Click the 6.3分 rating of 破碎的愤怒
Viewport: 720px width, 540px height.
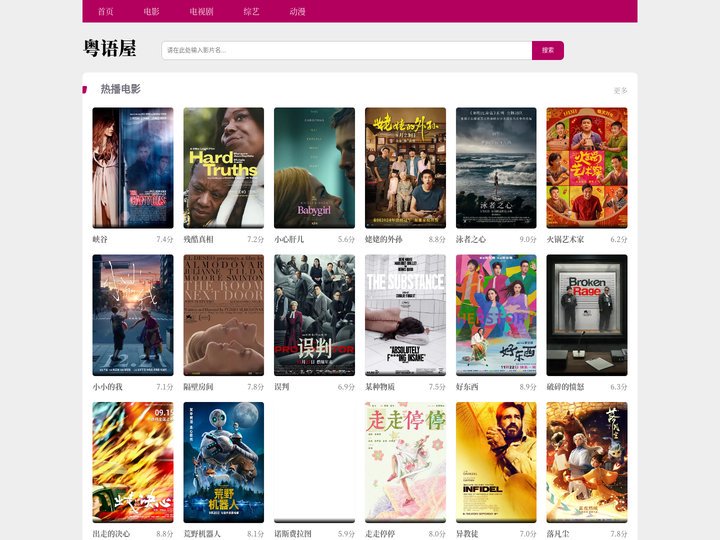coord(619,387)
